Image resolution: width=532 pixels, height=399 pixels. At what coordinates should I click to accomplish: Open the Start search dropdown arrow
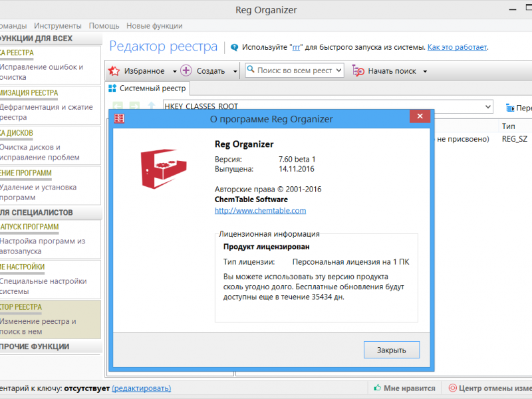click(425, 71)
